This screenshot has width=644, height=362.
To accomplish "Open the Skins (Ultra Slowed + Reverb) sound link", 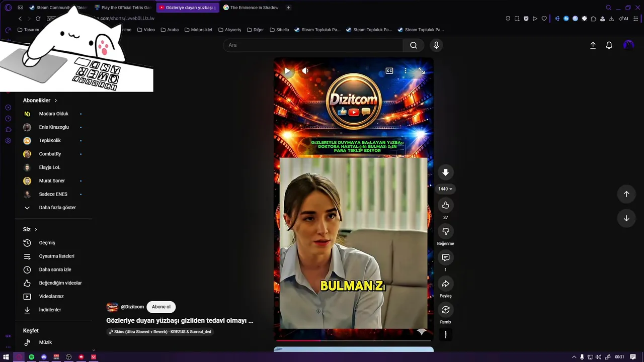I will pos(160,332).
